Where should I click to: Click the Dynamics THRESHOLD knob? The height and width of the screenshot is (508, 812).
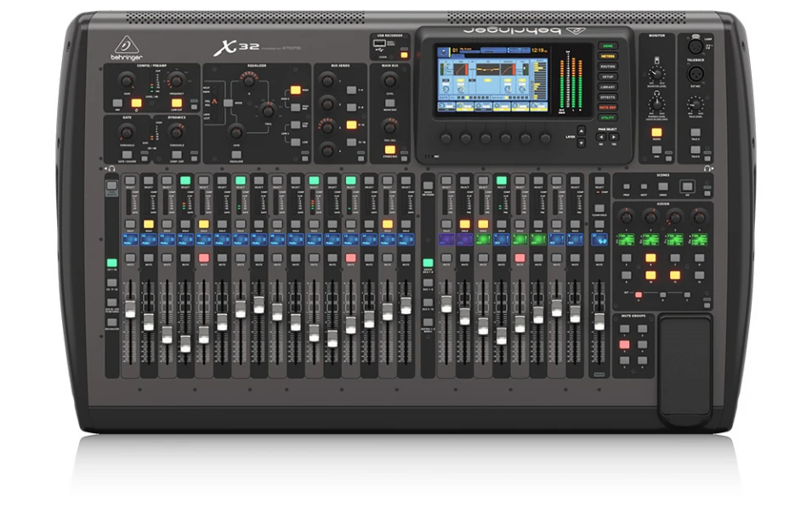(176, 132)
